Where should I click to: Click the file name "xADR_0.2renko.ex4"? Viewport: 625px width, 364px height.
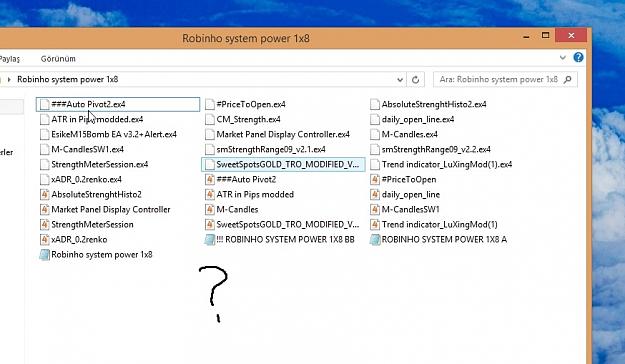tap(86, 179)
